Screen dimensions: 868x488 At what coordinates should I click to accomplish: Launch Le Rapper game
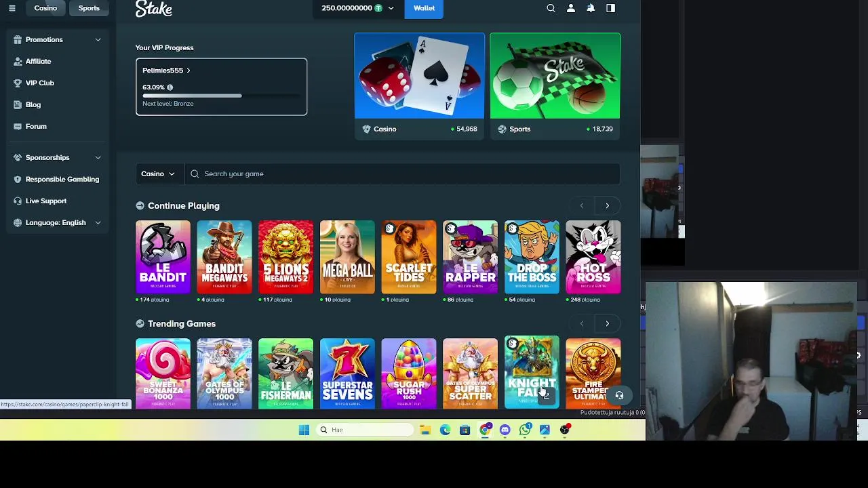pos(470,257)
